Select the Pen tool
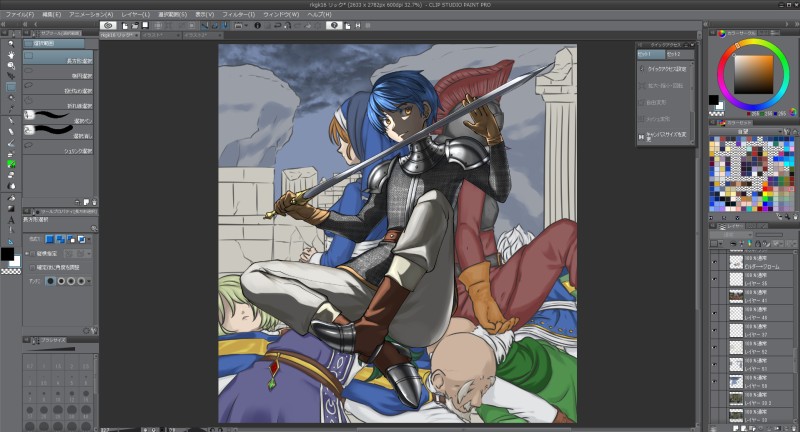This screenshot has width=800, height=432. coord(11,121)
